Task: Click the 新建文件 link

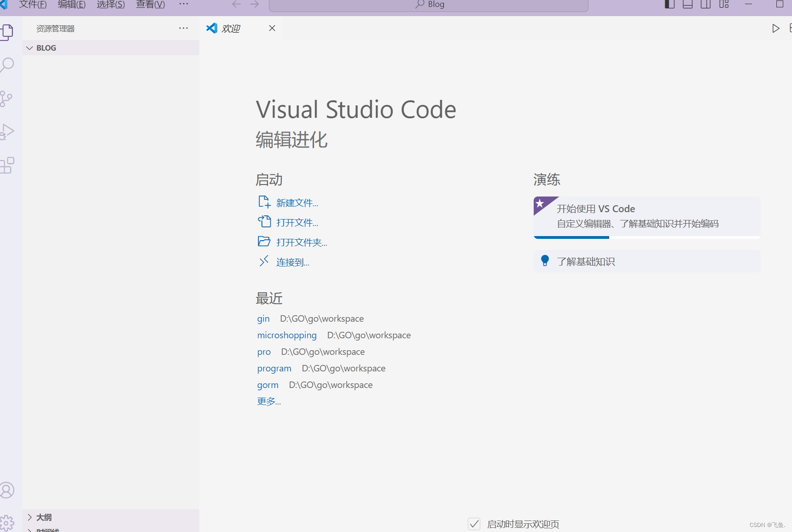Action: pyautogui.click(x=297, y=202)
